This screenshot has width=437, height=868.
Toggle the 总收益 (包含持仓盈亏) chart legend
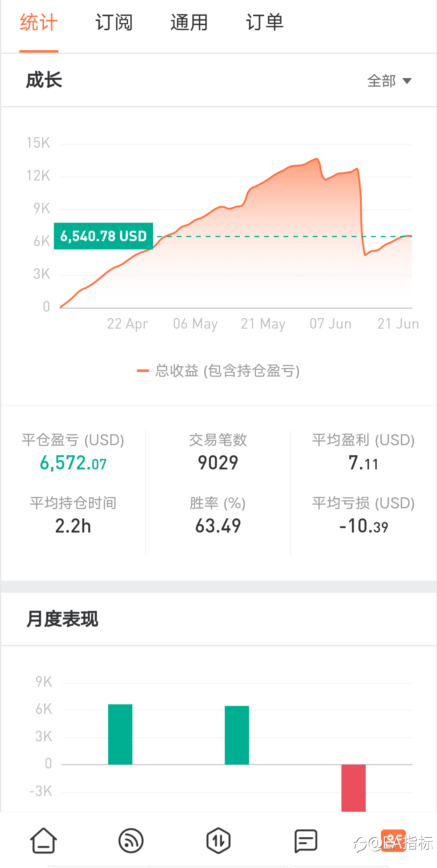point(219,371)
